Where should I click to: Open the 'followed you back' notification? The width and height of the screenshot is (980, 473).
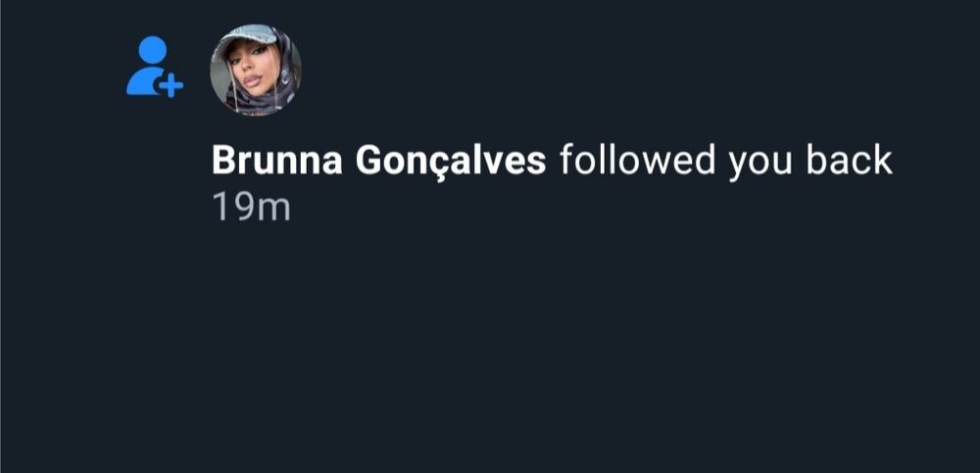coord(552,162)
